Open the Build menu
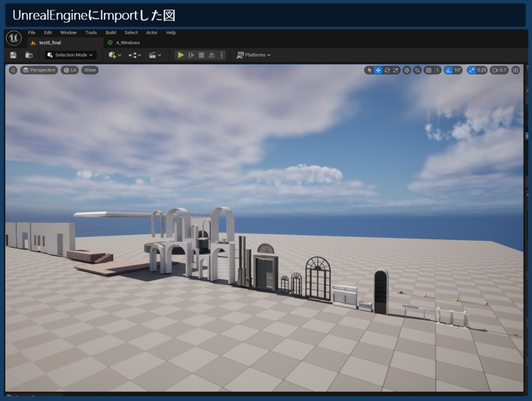Image resolution: width=532 pixels, height=401 pixels. 111,33
